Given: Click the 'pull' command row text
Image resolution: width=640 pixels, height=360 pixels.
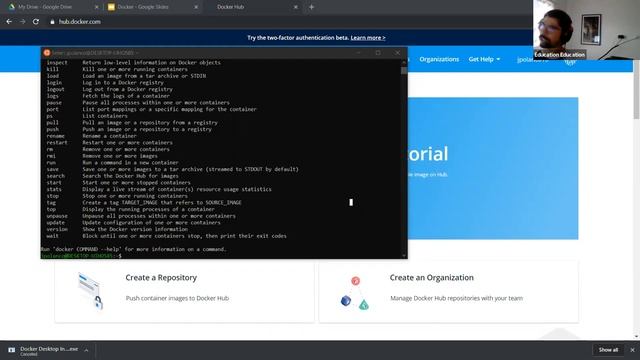Looking at the screenshot, I should tap(132, 122).
